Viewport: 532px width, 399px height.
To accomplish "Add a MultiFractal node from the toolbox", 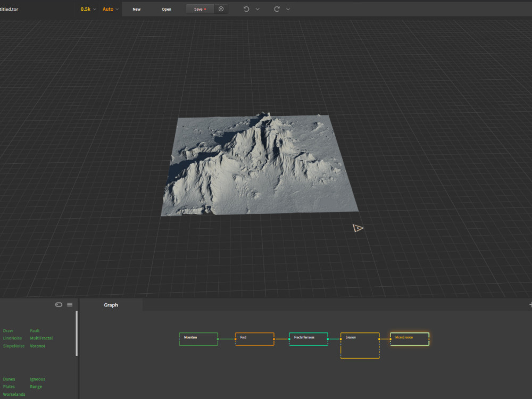I will coord(41,338).
